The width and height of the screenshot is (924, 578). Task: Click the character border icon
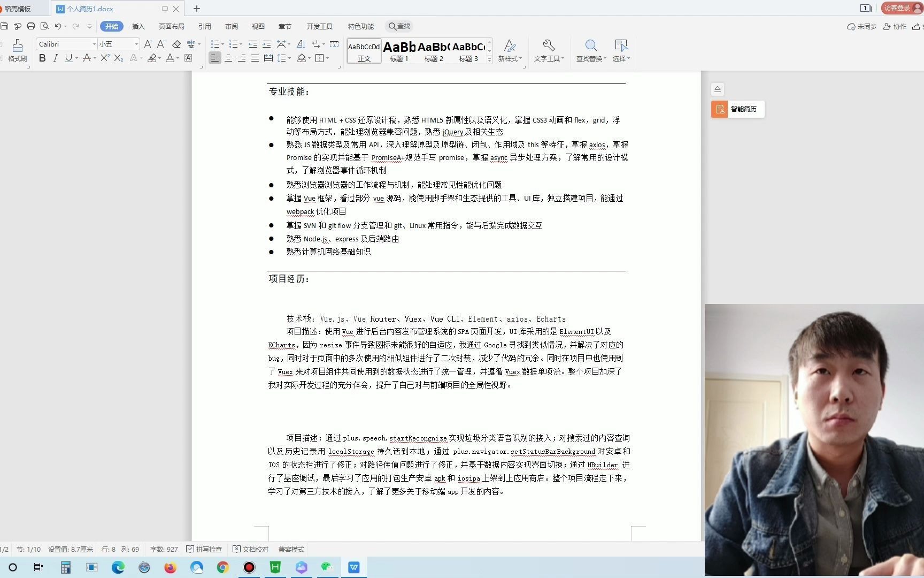click(188, 58)
